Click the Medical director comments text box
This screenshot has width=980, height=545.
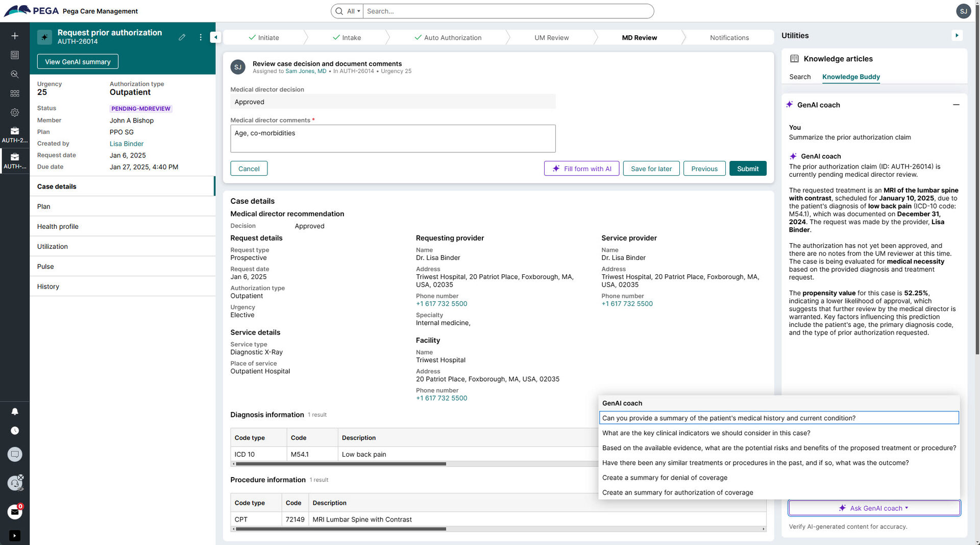click(x=393, y=138)
